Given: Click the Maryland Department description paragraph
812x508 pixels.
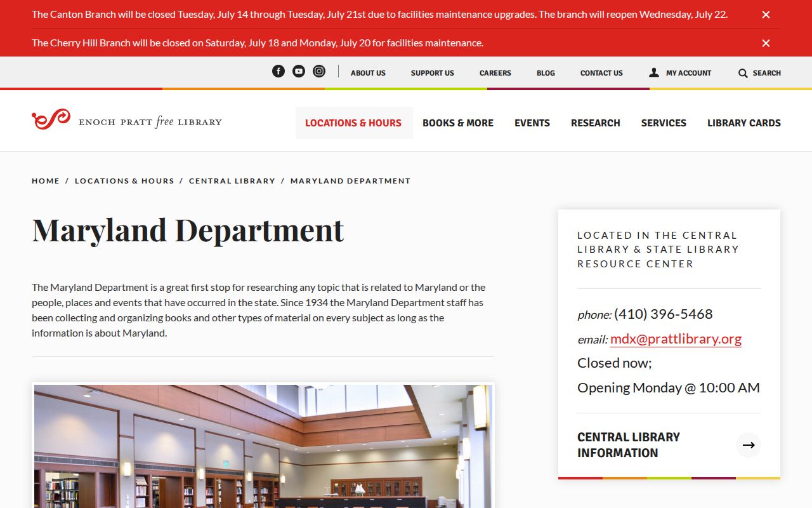Looking at the screenshot, I should point(259,311).
